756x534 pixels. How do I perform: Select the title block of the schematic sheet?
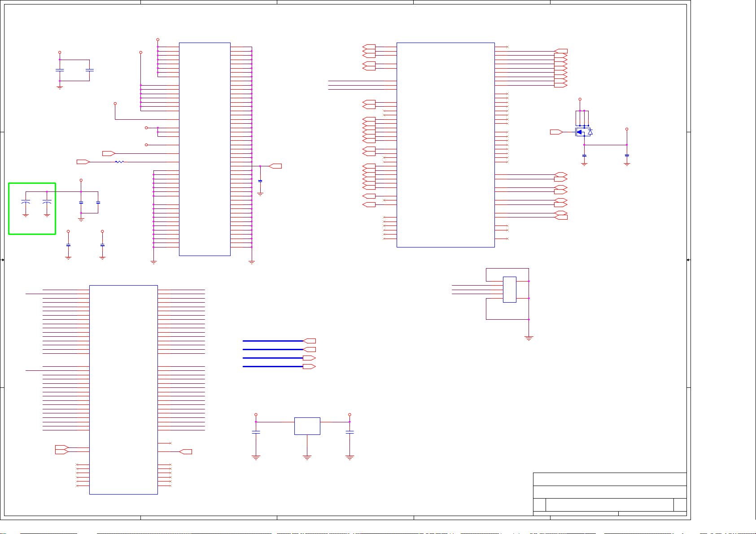tap(610, 494)
